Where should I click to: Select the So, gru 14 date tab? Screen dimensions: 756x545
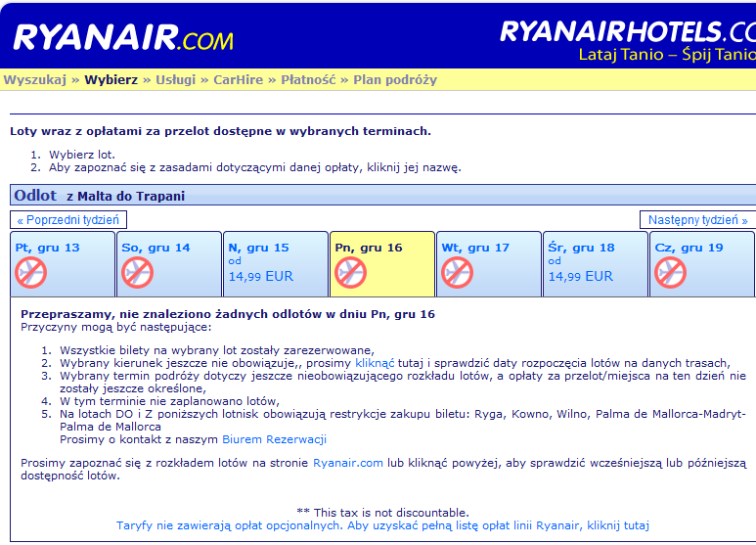(x=169, y=264)
